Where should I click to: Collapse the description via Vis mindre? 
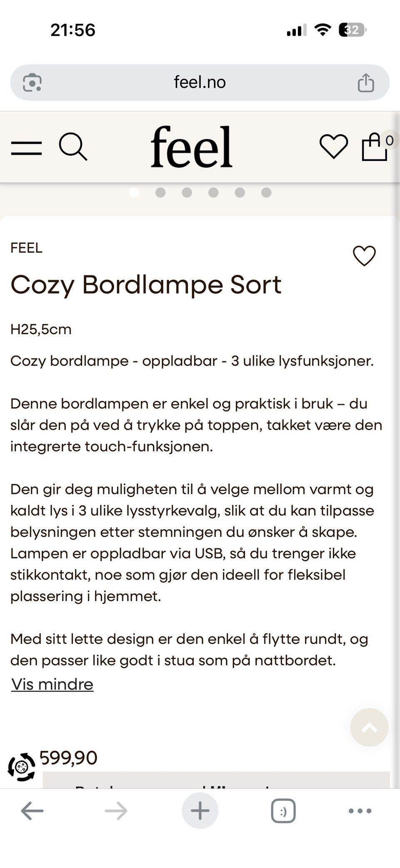[x=52, y=684]
